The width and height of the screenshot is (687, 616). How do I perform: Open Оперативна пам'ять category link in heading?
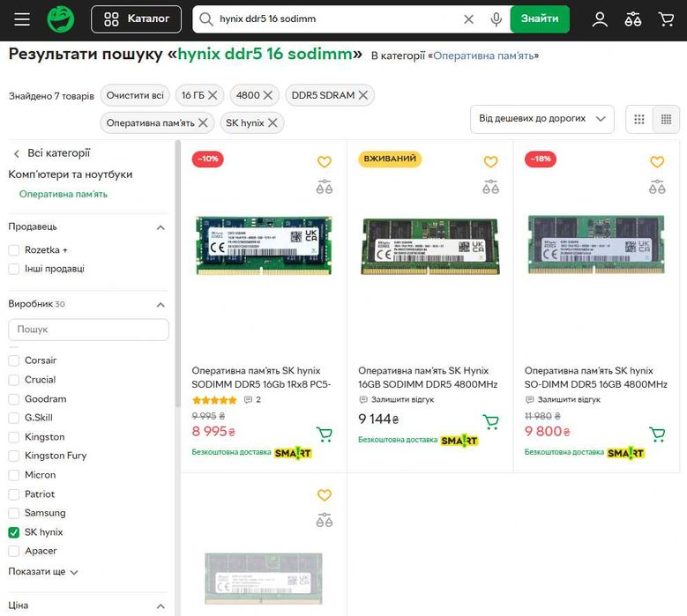tap(483, 56)
